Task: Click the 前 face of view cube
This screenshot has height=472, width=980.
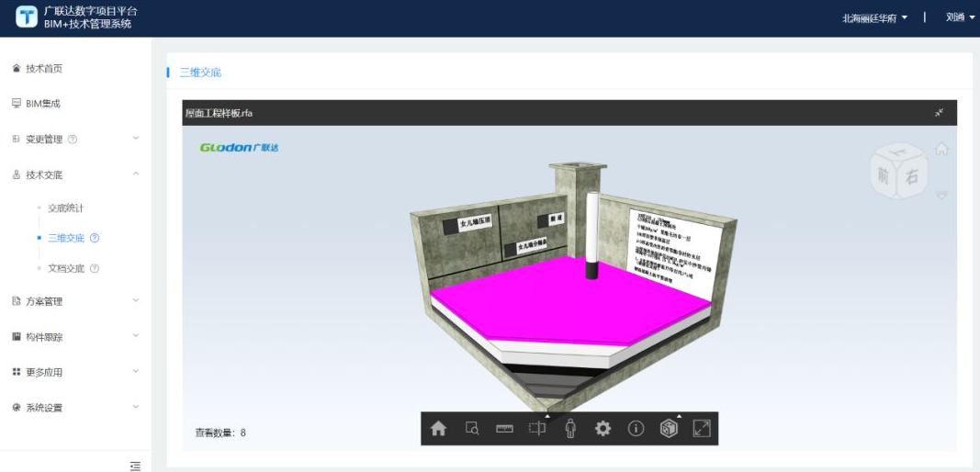Action: (884, 176)
